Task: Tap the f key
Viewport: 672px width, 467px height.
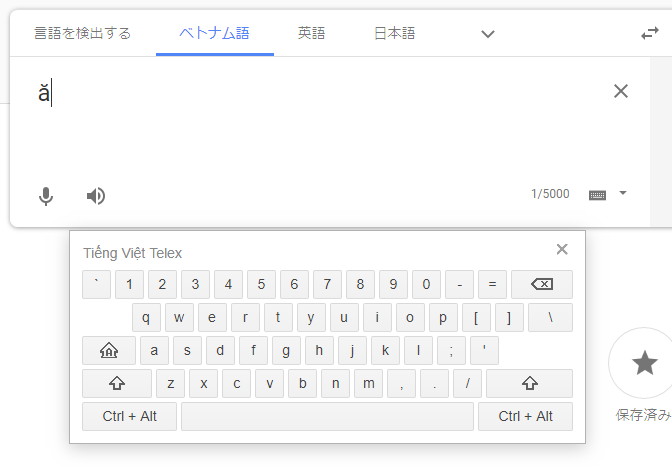Action: pyautogui.click(x=253, y=350)
